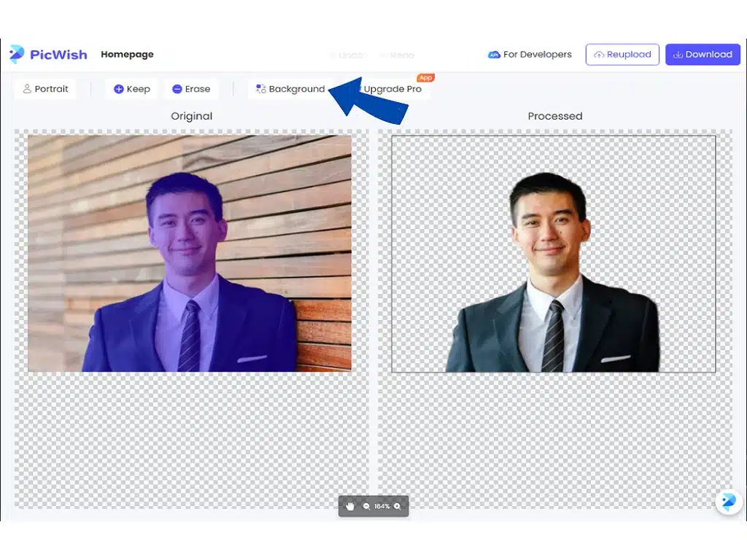Go to the Homepage menu item

pyautogui.click(x=127, y=54)
